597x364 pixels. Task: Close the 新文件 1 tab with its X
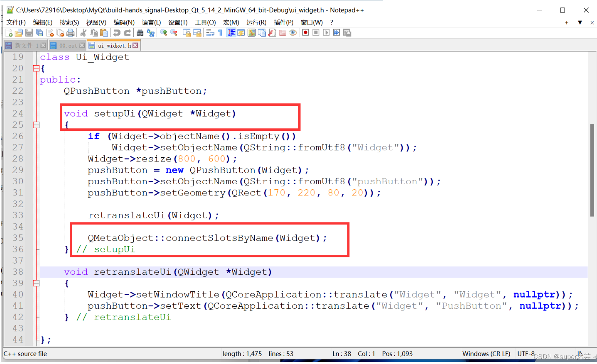[44, 46]
